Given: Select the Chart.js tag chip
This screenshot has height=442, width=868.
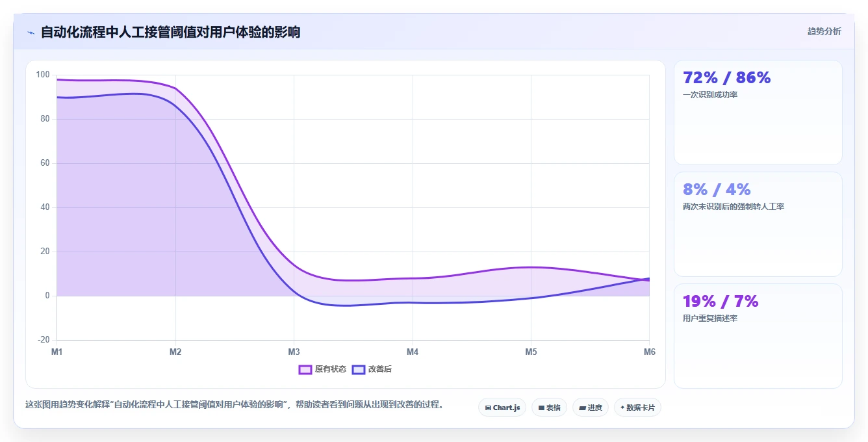Looking at the screenshot, I should coord(502,408).
